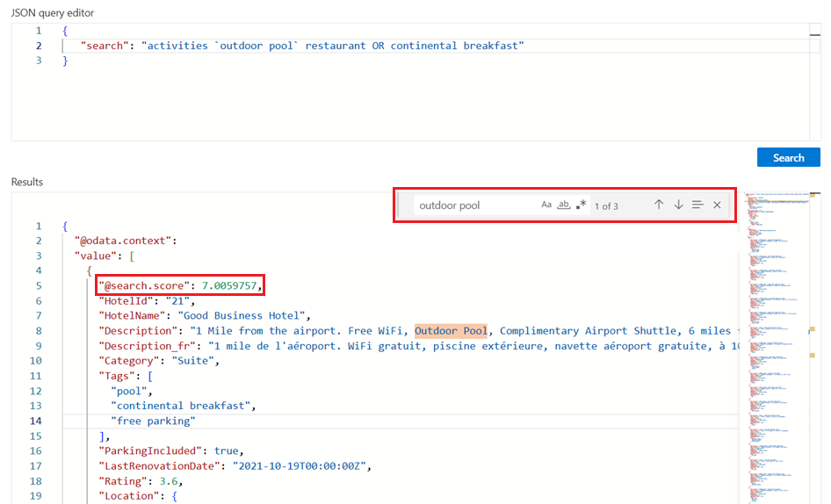Viewport: 831px width, 504px height.
Task: Click the 'ParkingIncluded' true value
Action: (227, 451)
